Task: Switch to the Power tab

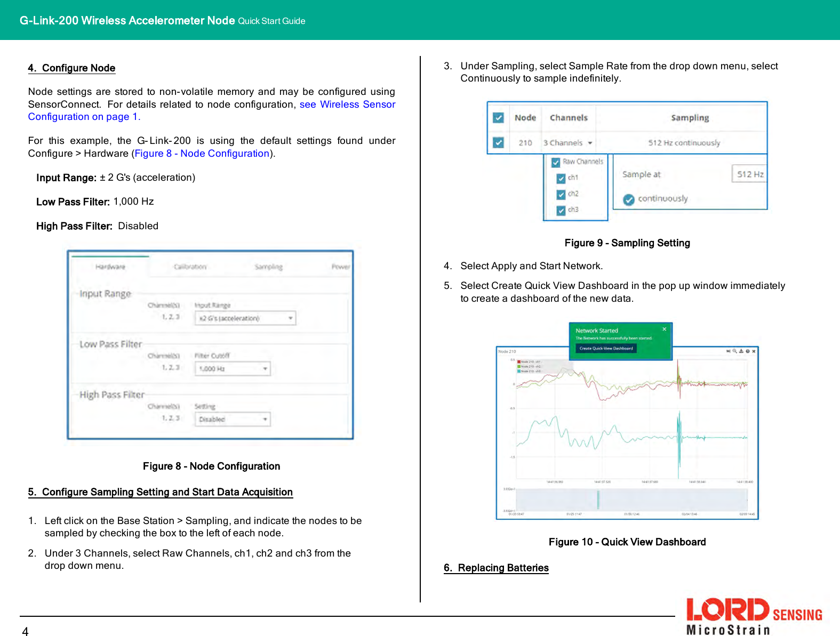Action: coord(341,267)
